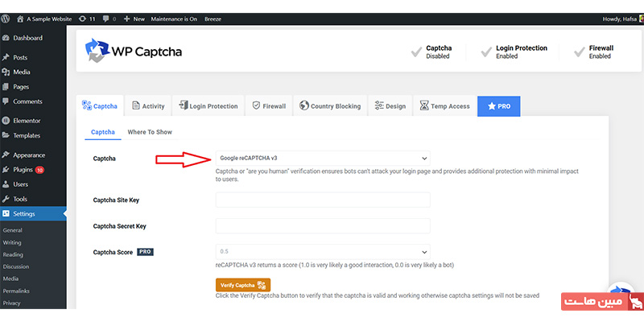Open the Tools wrench icon in sidebar
This screenshot has width=644, height=322.
(x=6, y=199)
